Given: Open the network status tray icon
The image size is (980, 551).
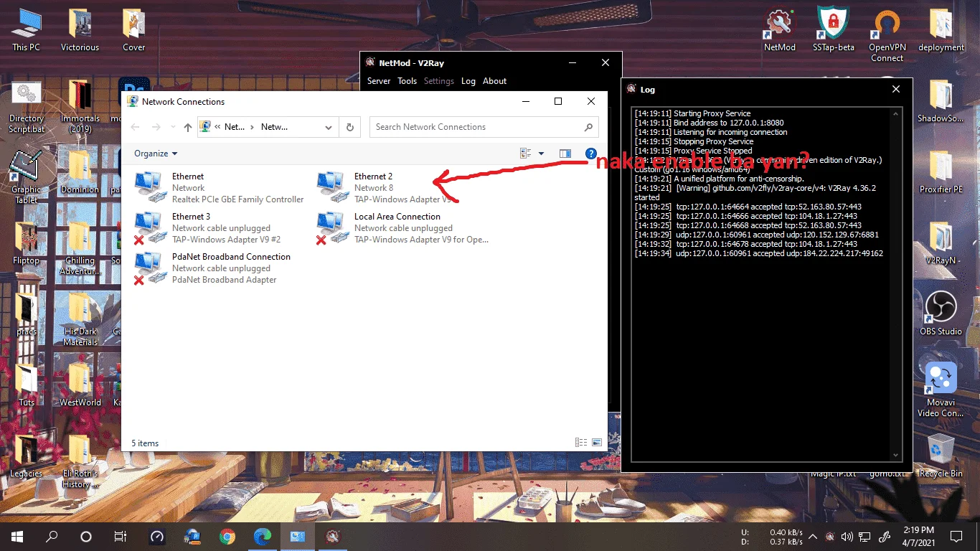Looking at the screenshot, I should 865,536.
